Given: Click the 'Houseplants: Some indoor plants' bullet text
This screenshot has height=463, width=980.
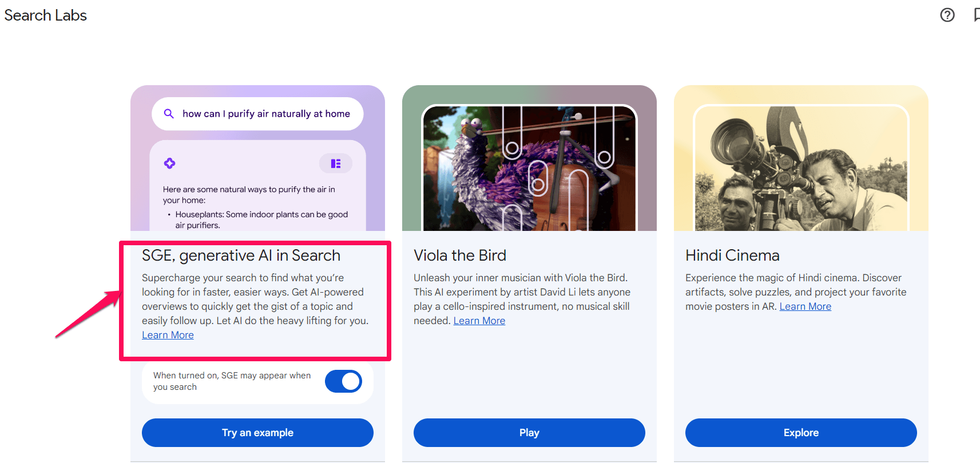Looking at the screenshot, I should point(261,220).
